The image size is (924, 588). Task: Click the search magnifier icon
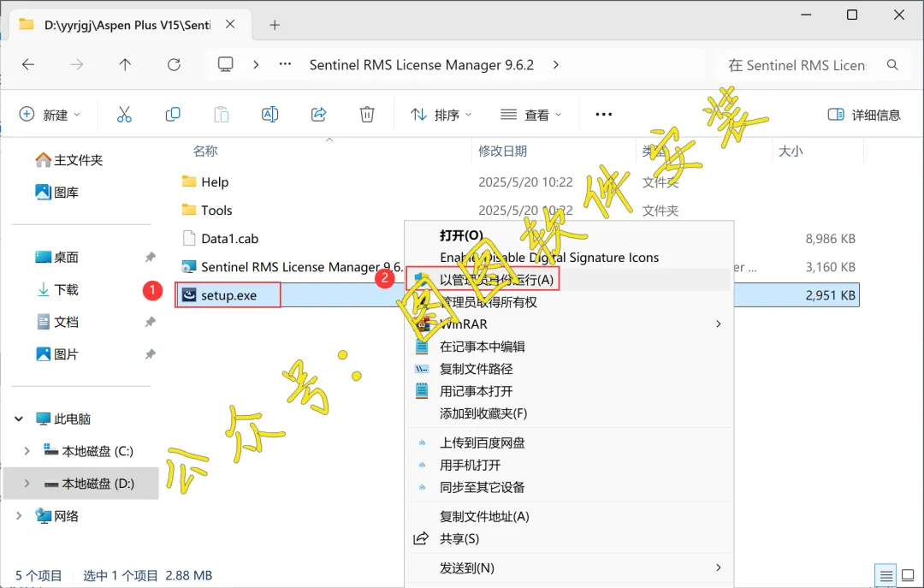(x=892, y=65)
